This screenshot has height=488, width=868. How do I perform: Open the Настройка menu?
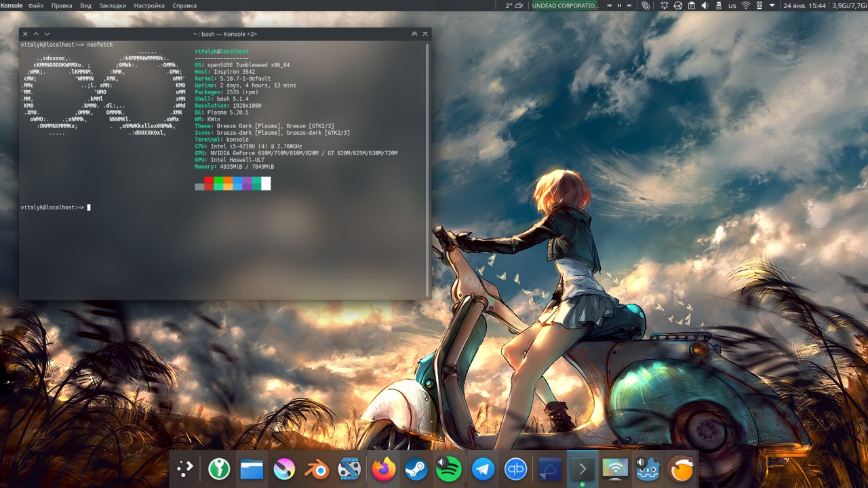point(149,5)
